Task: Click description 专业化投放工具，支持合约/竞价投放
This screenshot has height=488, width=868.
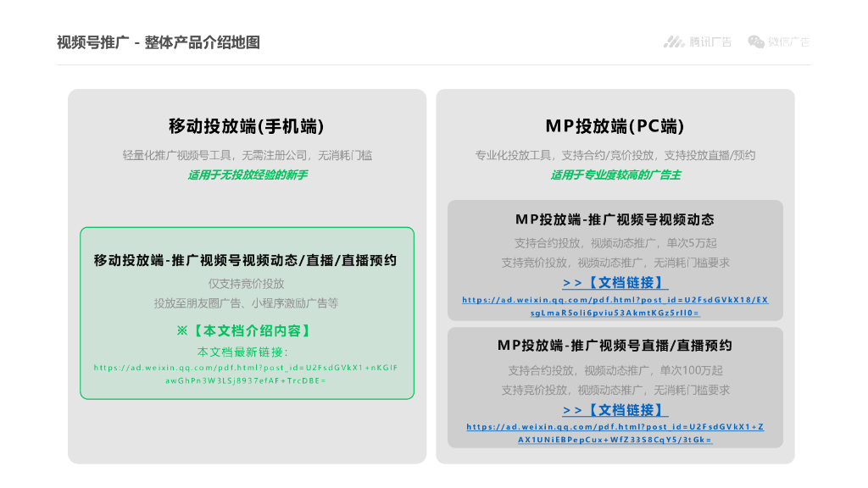Action: 615,156
